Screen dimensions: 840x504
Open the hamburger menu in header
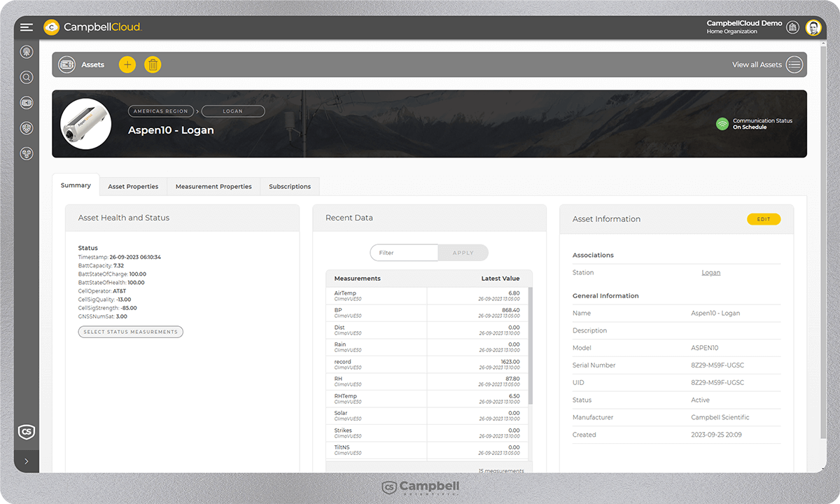[27, 27]
